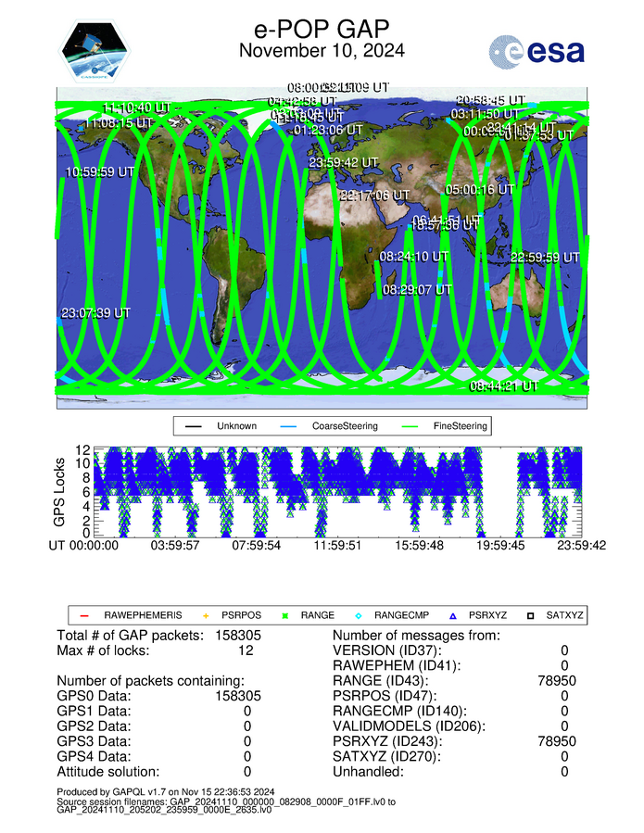Select the RAWEPHEMERIS red dash legend marker

(x=83, y=615)
